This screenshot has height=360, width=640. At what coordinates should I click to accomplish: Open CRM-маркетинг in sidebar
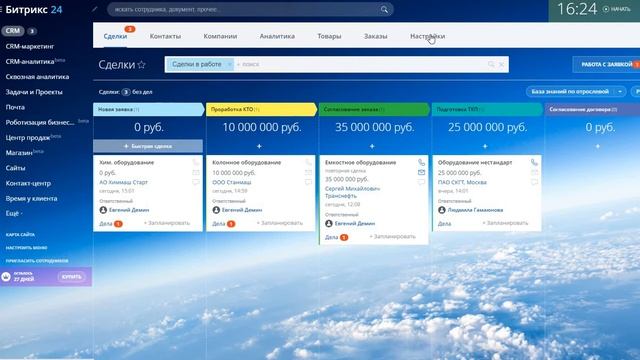(x=30, y=46)
